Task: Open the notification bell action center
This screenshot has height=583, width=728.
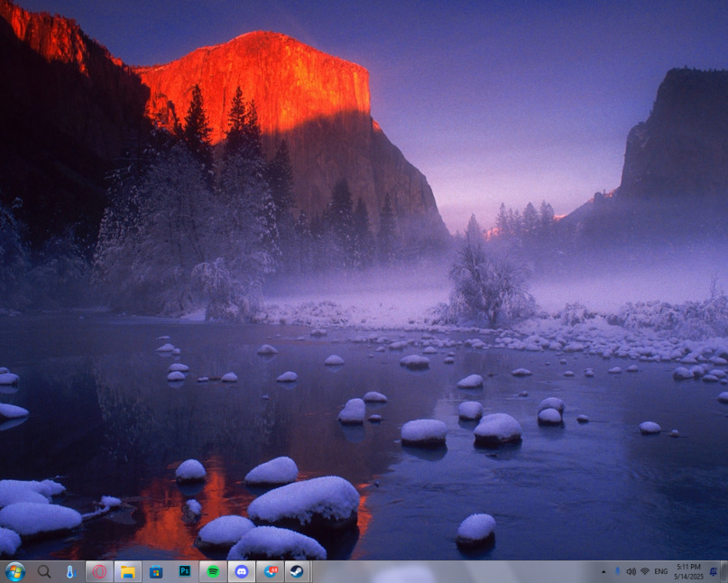Action: [x=713, y=571]
